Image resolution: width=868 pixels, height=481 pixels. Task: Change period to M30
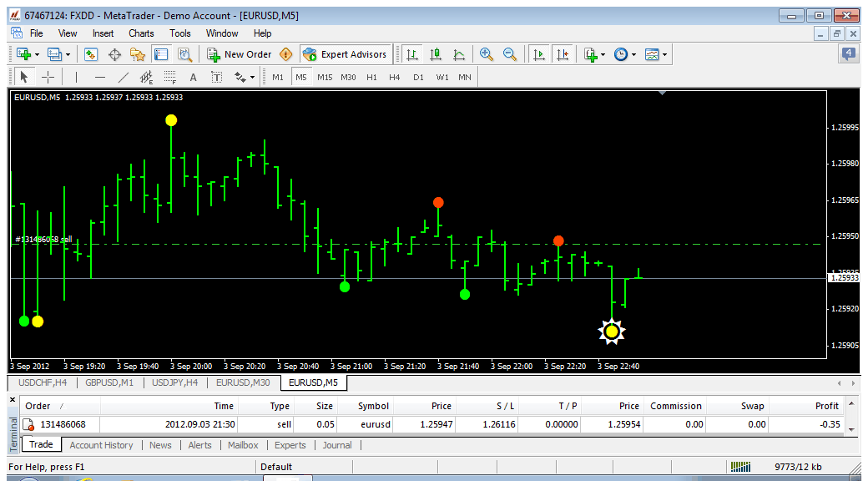[x=348, y=78]
